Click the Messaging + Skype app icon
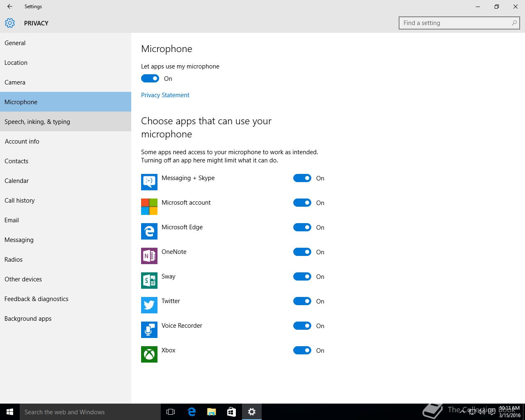This screenshot has height=420, width=525. 149,182
